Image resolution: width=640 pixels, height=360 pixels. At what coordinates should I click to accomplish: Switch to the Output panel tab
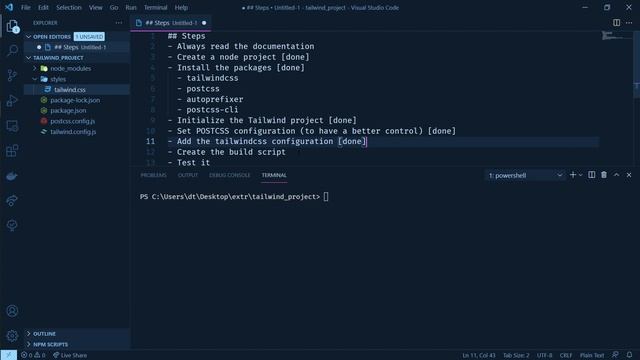pos(188,175)
